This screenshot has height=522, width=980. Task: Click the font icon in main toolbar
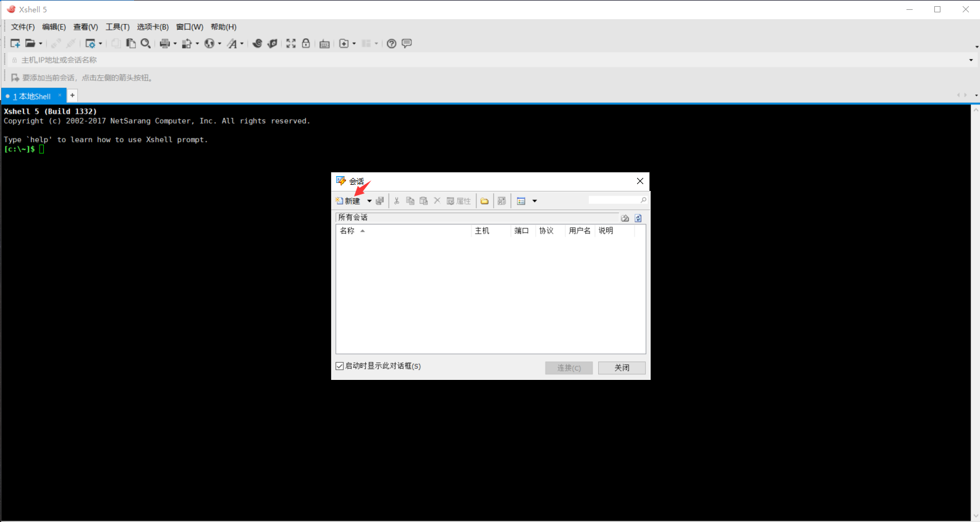[232, 43]
